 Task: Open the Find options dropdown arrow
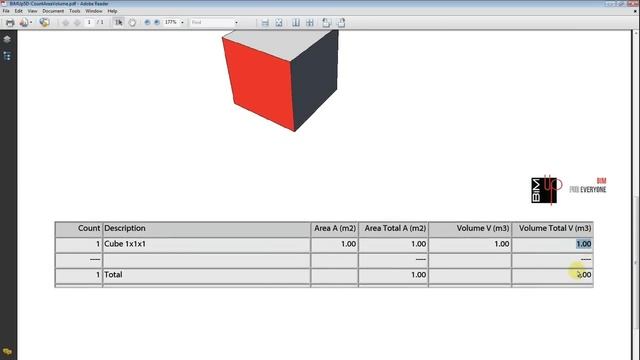coord(236,23)
